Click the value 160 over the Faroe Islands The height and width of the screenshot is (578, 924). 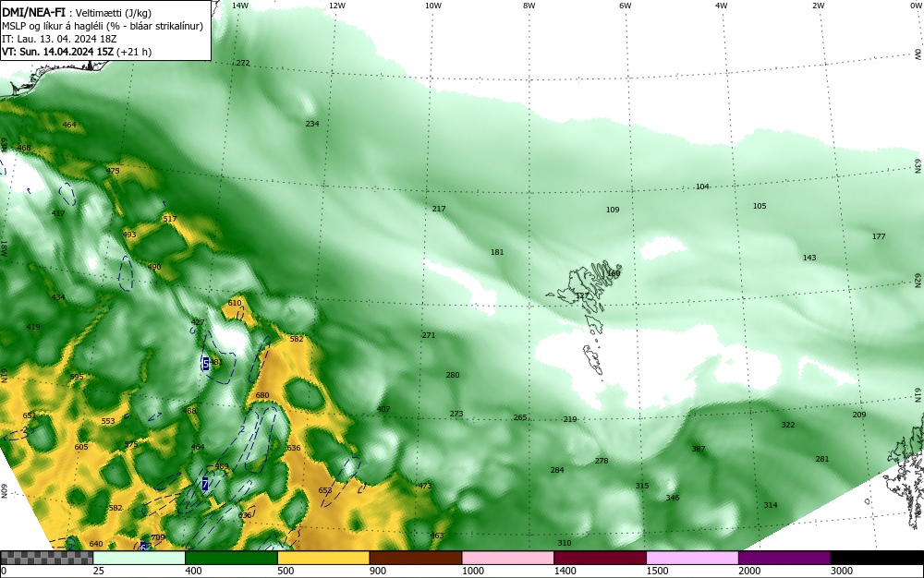[x=614, y=273]
